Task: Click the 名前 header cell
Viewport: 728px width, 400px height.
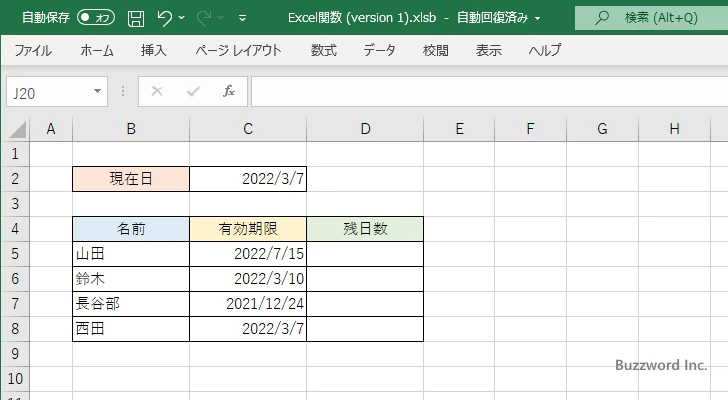Action: [131, 229]
